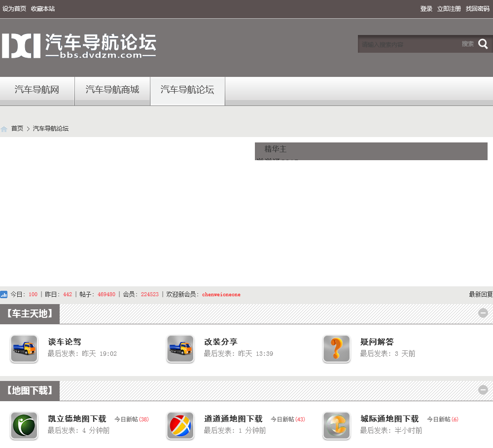Click 设为首页 link
493x448 pixels.
point(14,9)
